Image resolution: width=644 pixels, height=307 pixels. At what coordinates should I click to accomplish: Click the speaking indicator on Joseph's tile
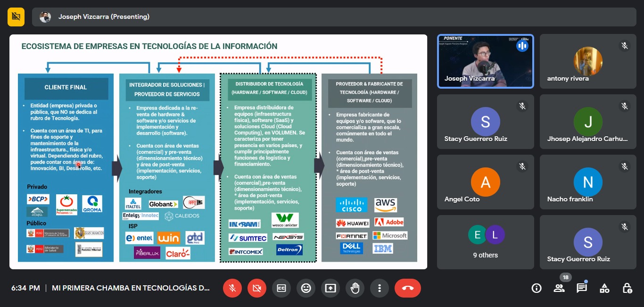(x=522, y=46)
